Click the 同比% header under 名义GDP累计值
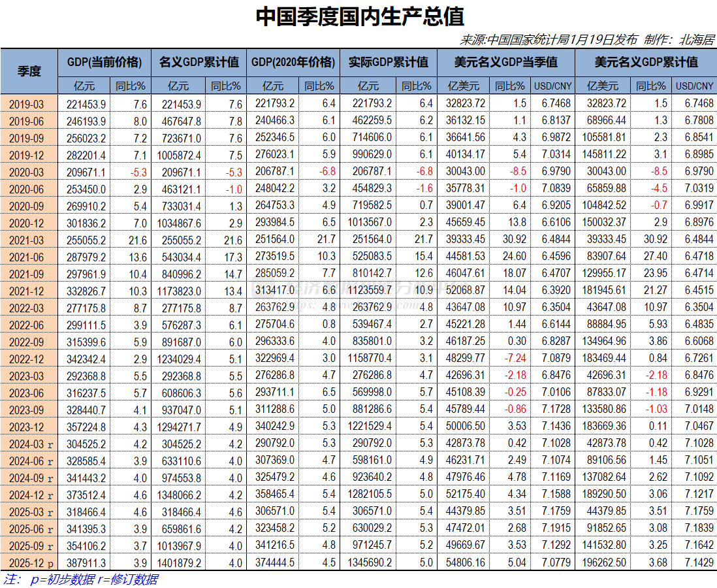This screenshot has height=588, width=717. coord(225,85)
